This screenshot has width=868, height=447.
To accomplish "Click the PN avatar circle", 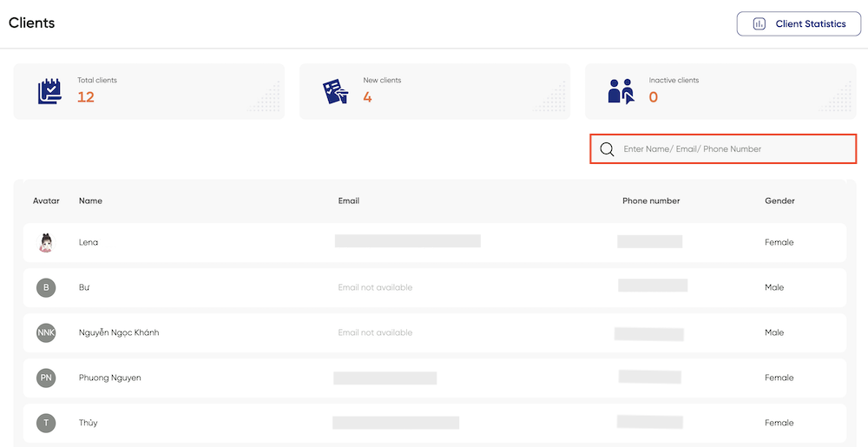I will [x=46, y=378].
